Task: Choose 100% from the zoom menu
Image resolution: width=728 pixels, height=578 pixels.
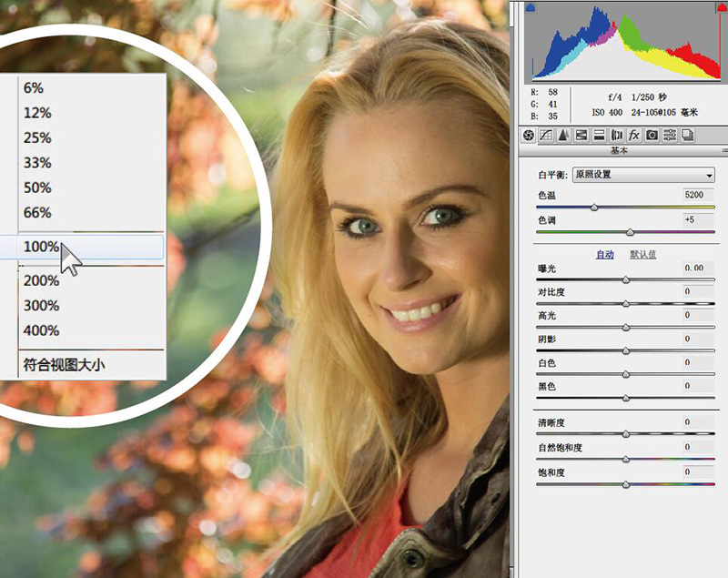Action: (41, 247)
